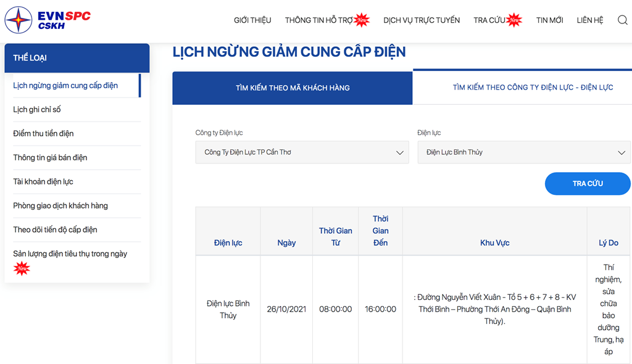Click the date cell 26/10/2021
The height and width of the screenshot is (364, 632).
click(x=286, y=309)
